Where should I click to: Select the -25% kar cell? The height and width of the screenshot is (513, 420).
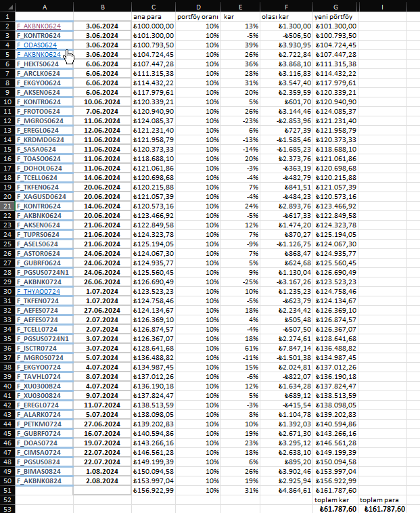(x=241, y=282)
